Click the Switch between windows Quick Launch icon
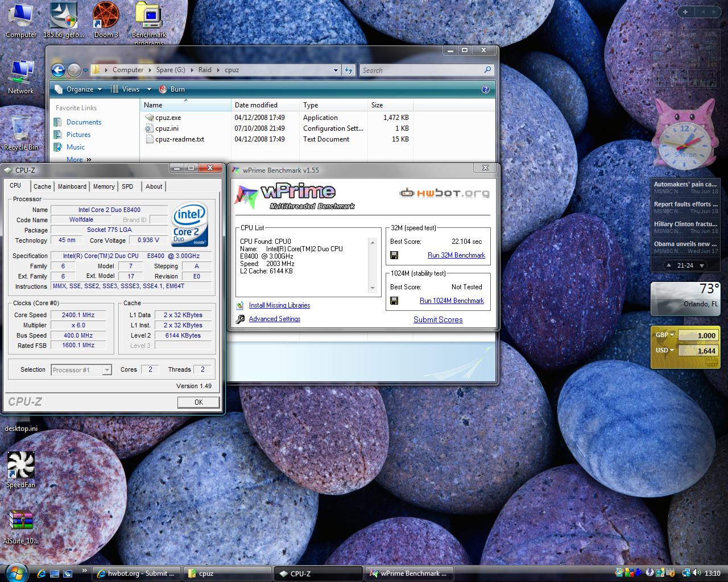 [x=68, y=573]
